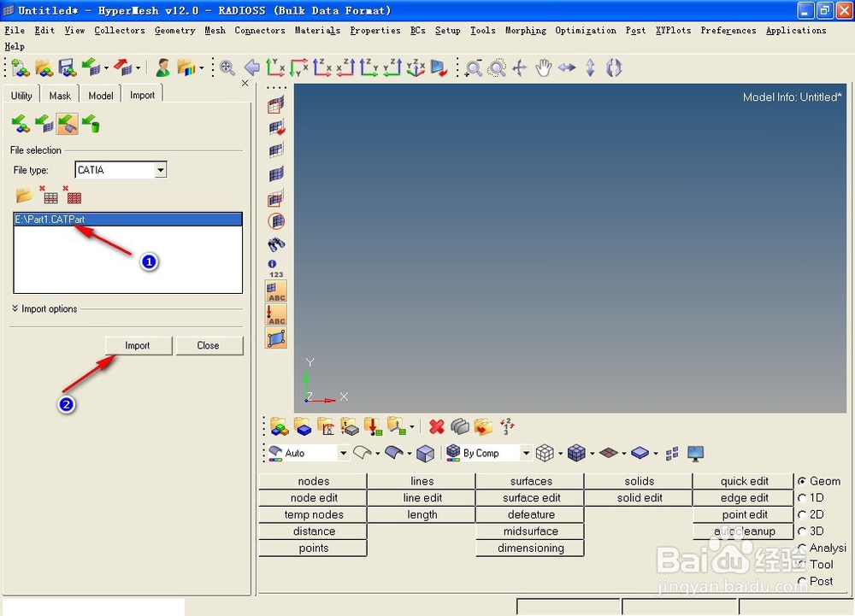The height and width of the screenshot is (616, 855).
Task: Open the File menu
Action: [x=15, y=31]
